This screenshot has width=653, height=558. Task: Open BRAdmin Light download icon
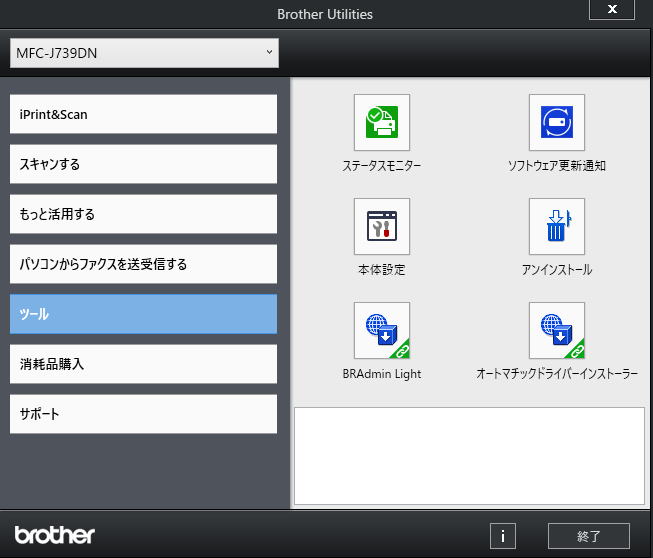coord(381,331)
